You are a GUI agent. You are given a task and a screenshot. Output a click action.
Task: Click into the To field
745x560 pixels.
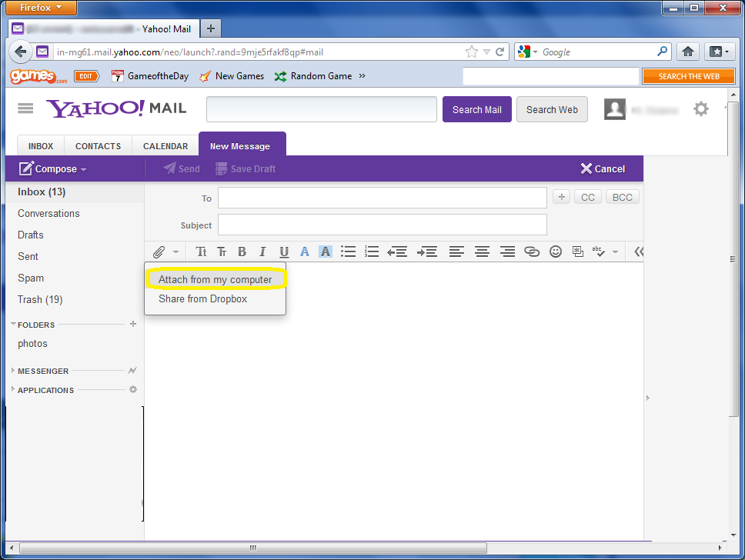pos(383,198)
